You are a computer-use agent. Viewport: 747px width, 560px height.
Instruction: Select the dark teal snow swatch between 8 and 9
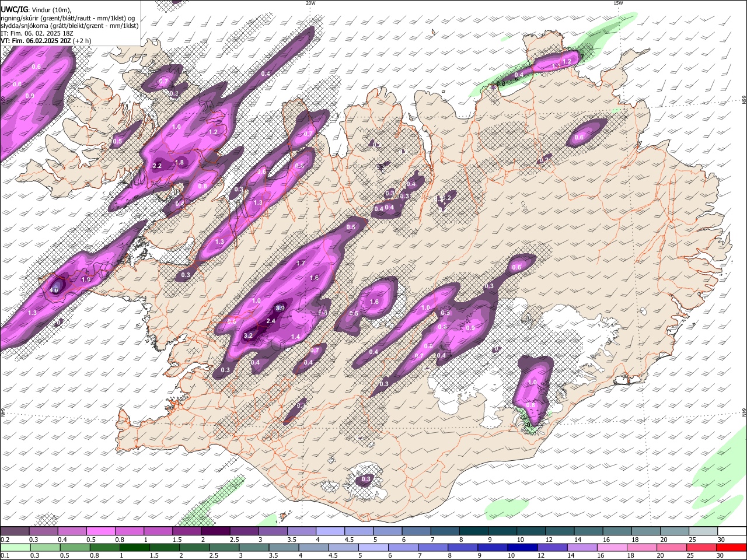473,531
